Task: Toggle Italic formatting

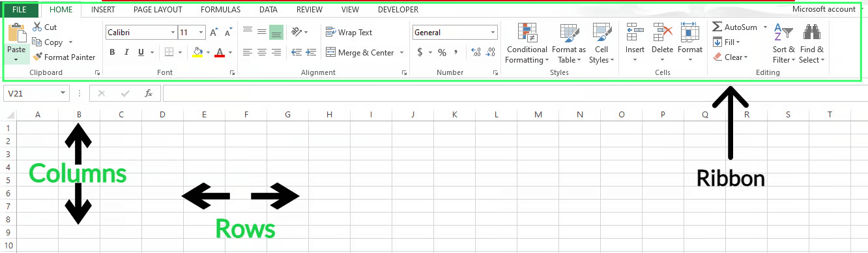Action: click(x=126, y=52)
